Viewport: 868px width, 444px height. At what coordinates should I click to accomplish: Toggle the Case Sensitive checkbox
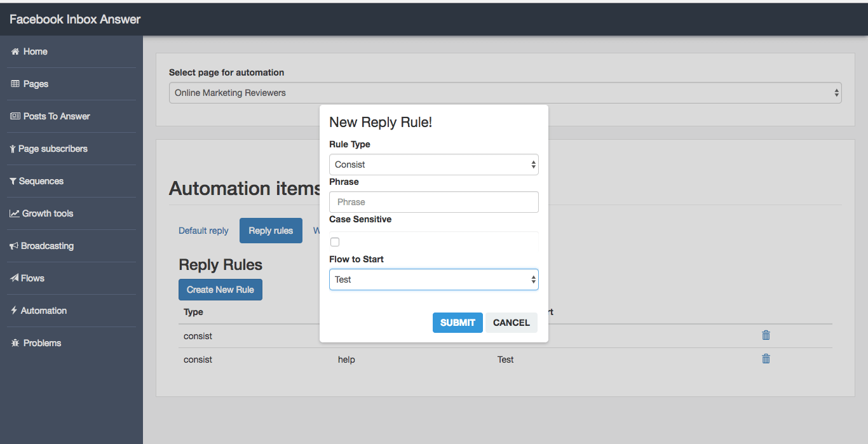click(335, 242)
